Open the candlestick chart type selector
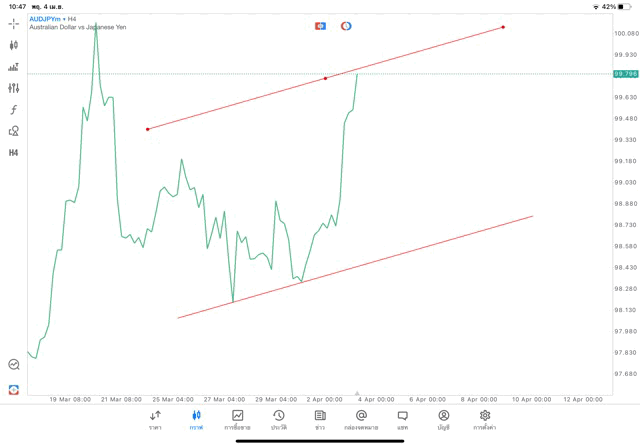The width and height of the screenshot is (640, 447). [14, 45]
